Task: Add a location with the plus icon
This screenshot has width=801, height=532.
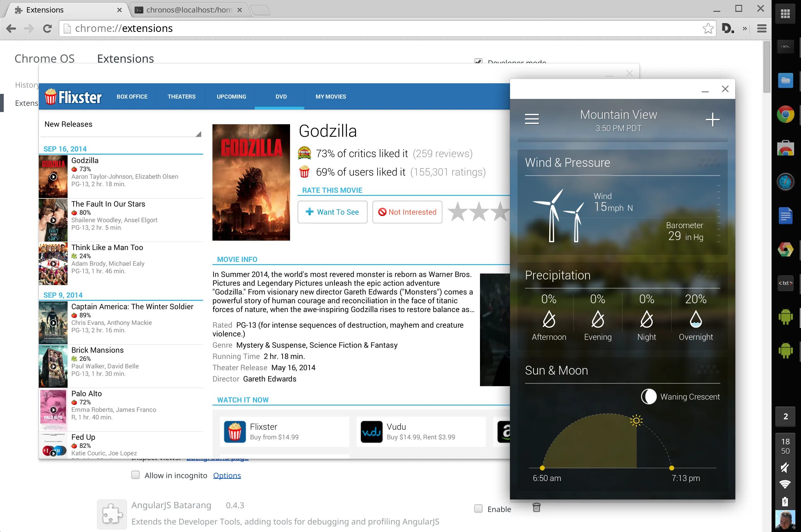Action: coord(712,120)
